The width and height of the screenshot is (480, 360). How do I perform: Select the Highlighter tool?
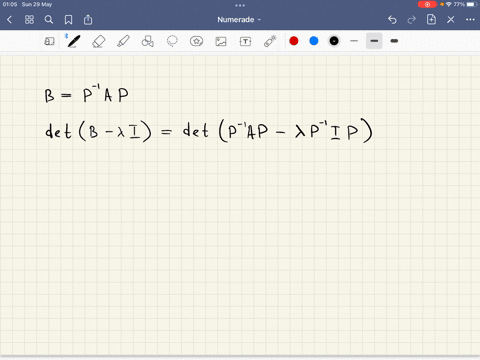123,41
